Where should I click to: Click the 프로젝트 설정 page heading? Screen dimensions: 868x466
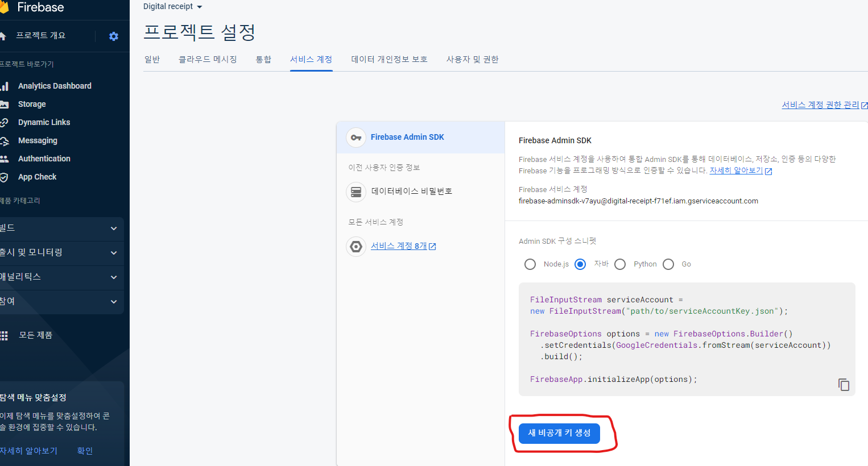pos(199,32)
